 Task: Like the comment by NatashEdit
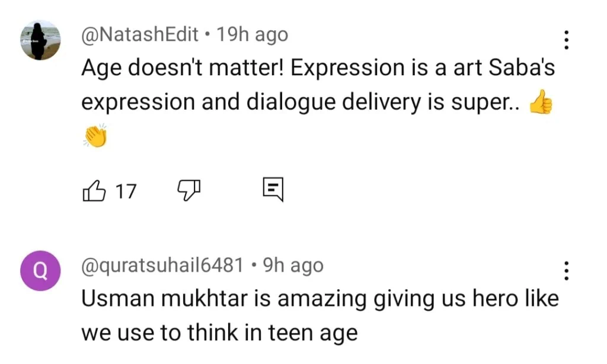(95, 191)
